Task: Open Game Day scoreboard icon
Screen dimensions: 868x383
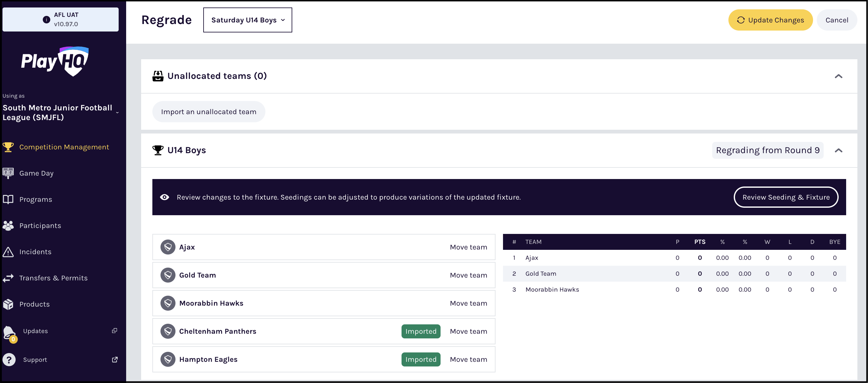Action: (x=8, y=173)
